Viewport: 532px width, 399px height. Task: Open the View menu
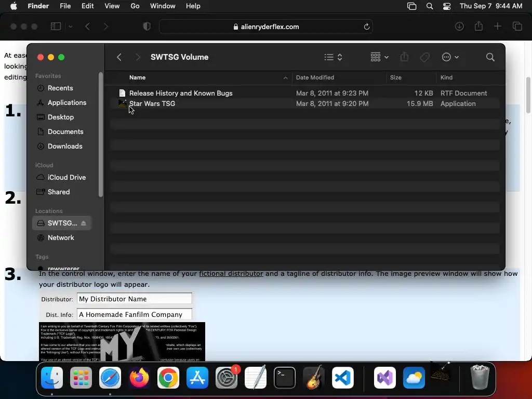pyautogui.click(x=112, y=6)
